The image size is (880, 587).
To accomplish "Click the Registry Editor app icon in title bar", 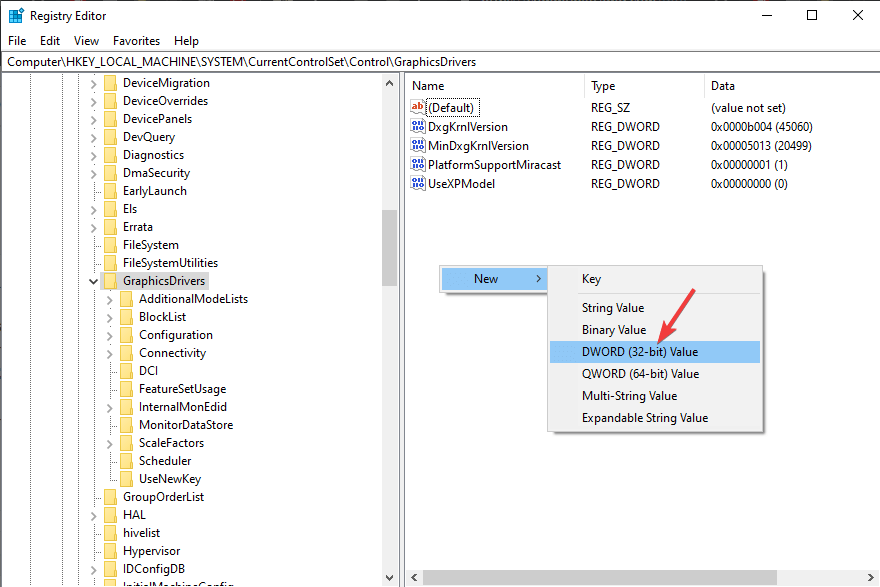I will point(16,16).
